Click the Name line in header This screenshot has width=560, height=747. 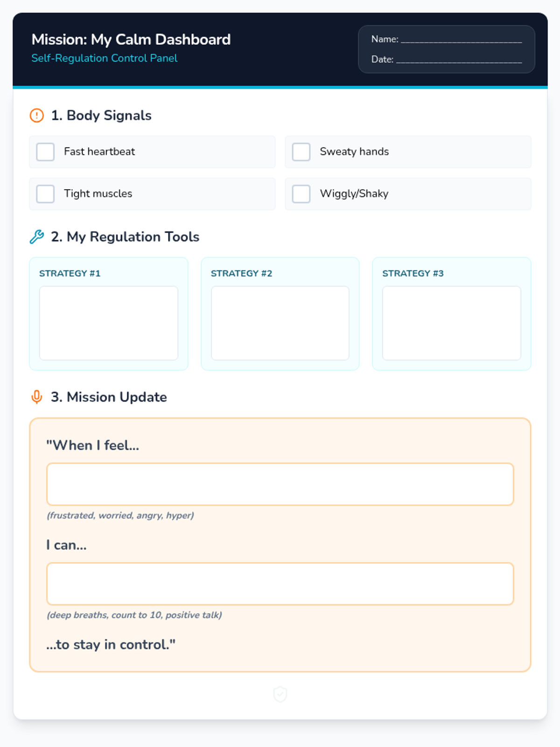[x=461, y=40]
